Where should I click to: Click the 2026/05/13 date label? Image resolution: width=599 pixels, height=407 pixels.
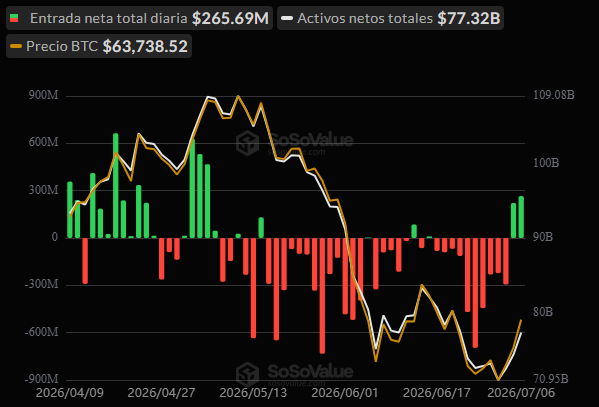(253, 393)
